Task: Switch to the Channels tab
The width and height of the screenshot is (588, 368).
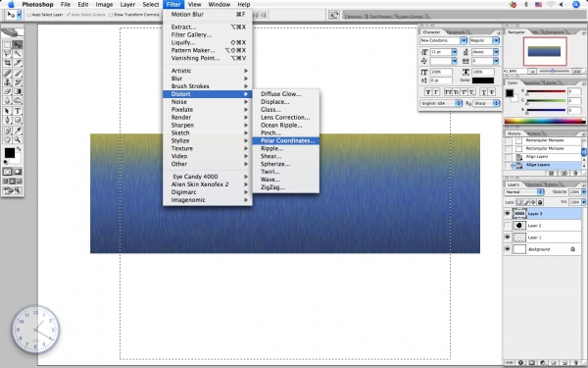Action: (534, 184)
